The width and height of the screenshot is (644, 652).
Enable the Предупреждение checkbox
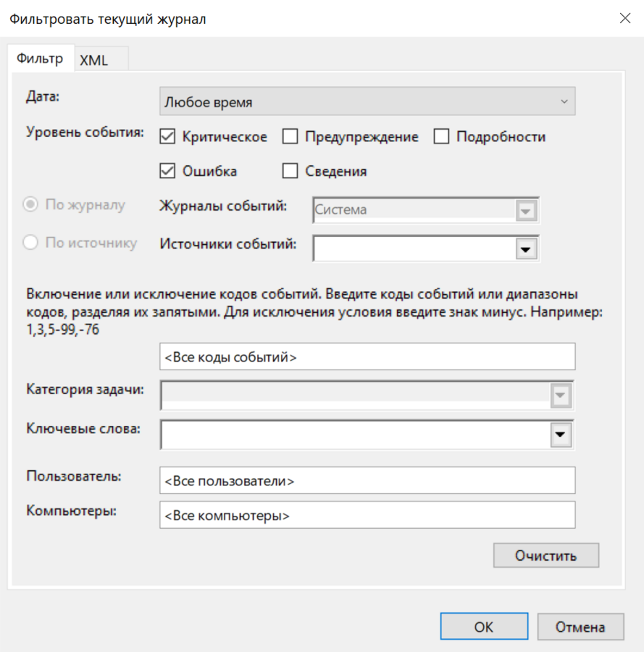(x=290, y=137)
